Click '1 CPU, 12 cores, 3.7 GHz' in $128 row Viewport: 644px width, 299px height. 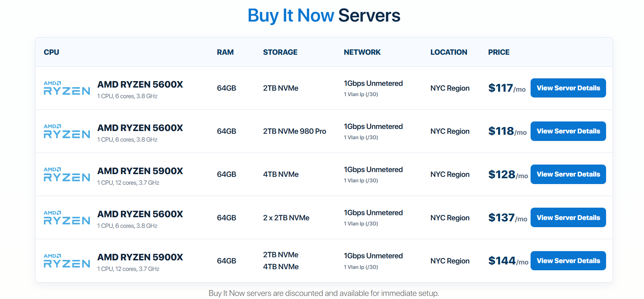[x=128, y=183]
